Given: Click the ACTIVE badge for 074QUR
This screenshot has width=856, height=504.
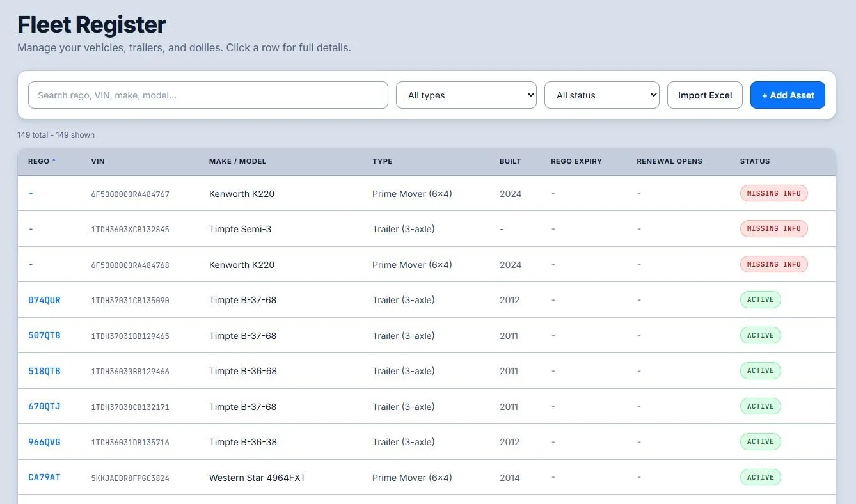Looking at the screenshot, I should (760, 299).
